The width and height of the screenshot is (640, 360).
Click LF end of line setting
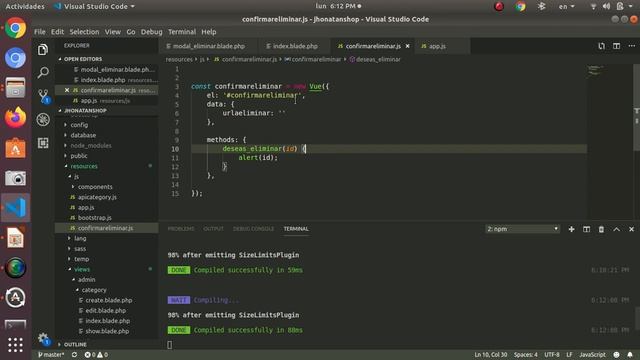point(569,355)
